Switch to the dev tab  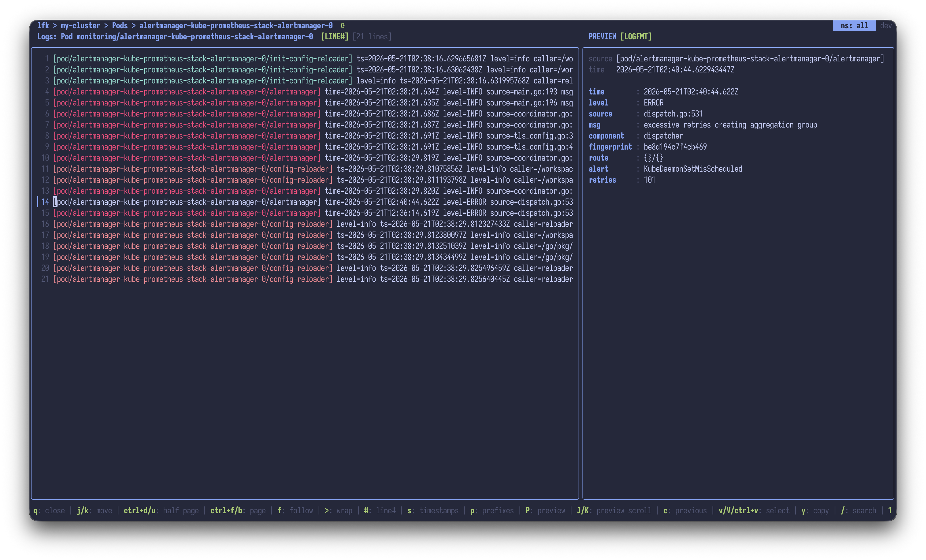(886, 25)
